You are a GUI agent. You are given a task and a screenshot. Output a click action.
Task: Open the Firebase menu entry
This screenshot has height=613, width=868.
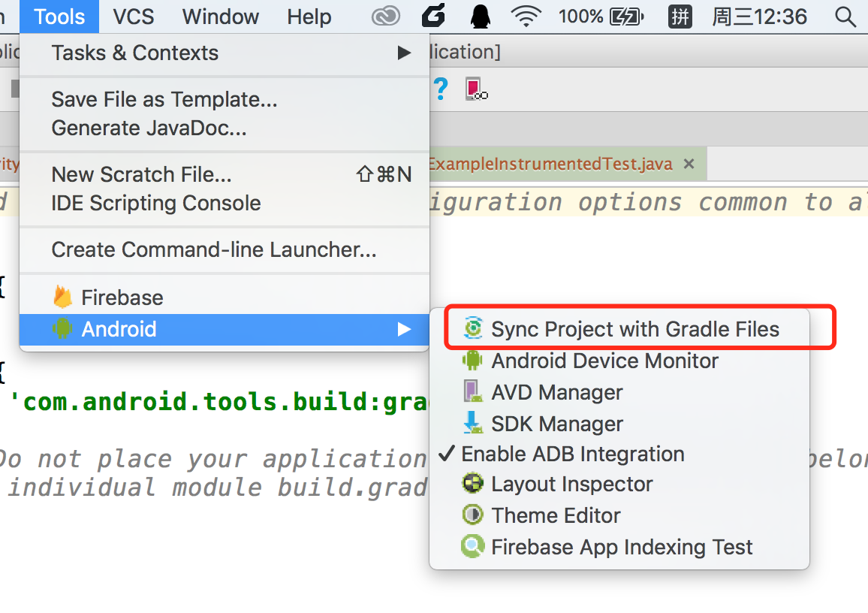coord(225,298)
